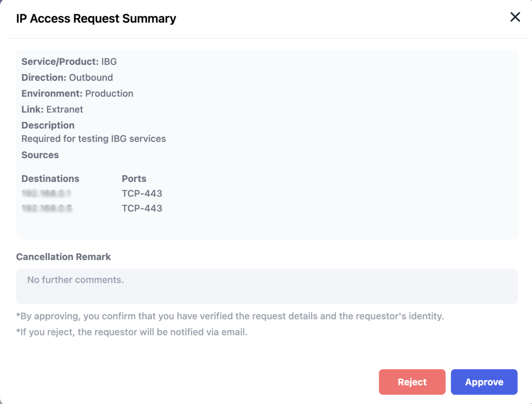
Task: Select the Destinations column header
Action: 50,178
